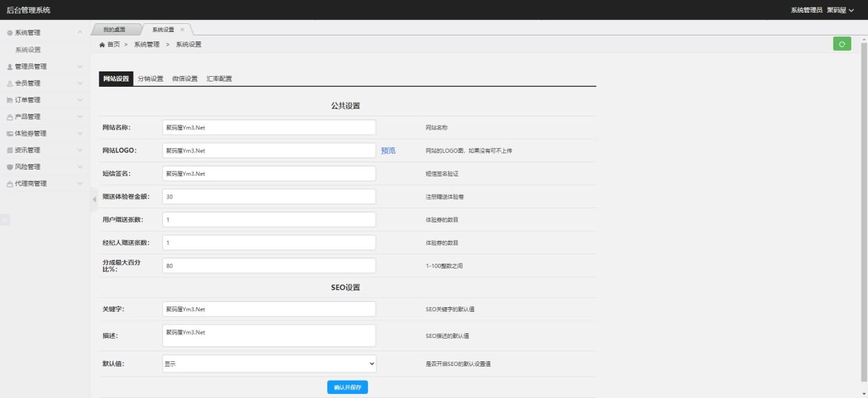Switch to the 分销设置 tab

click(x=150, y=79)
